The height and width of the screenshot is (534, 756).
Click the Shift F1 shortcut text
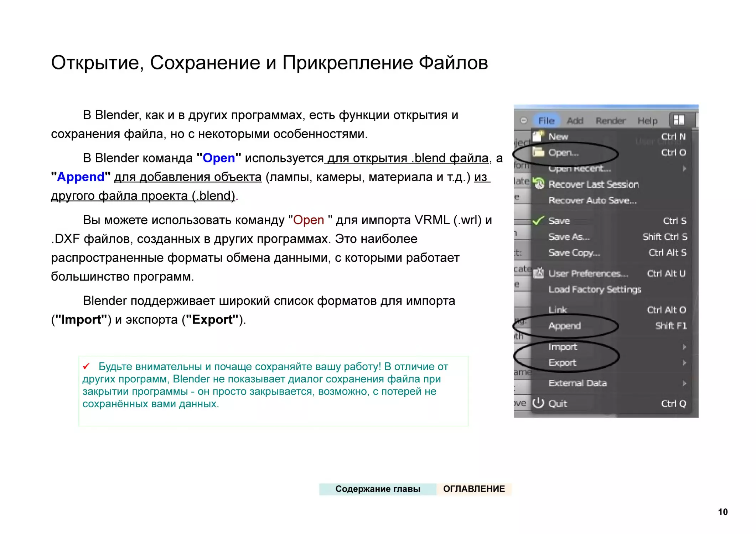coord(671,326)
